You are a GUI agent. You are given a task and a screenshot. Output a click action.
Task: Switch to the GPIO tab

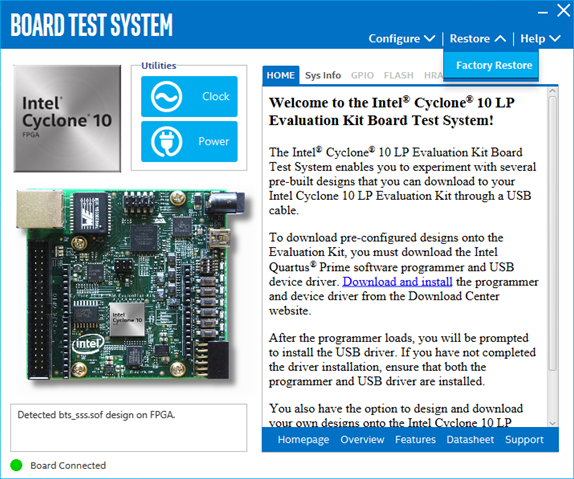coord(362,75)
